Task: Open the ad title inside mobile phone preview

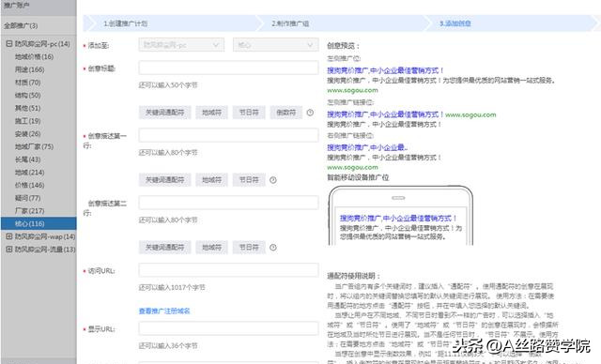Action: click(398, 219)
